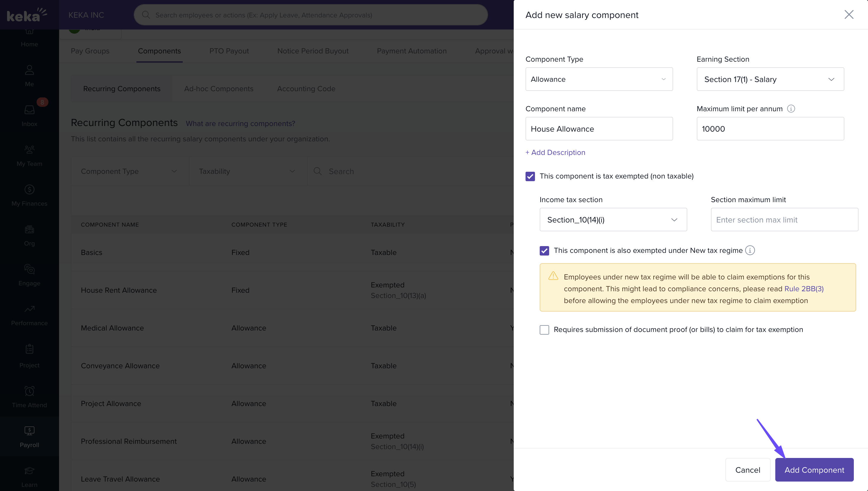868x491 pixels.
Task: Click the + Add Description link
Action: pos(555,153)
